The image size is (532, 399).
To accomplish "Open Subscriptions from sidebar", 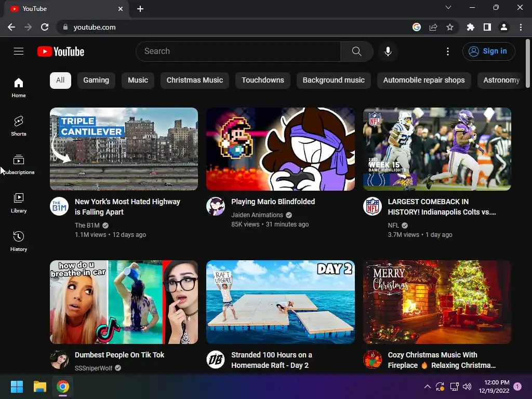I will (x=19, y=165).
